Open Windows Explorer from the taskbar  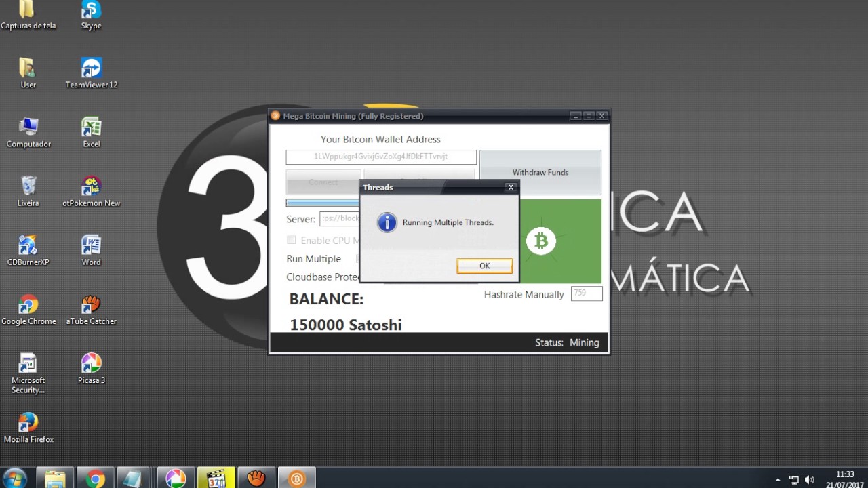(x=55, y=478)
